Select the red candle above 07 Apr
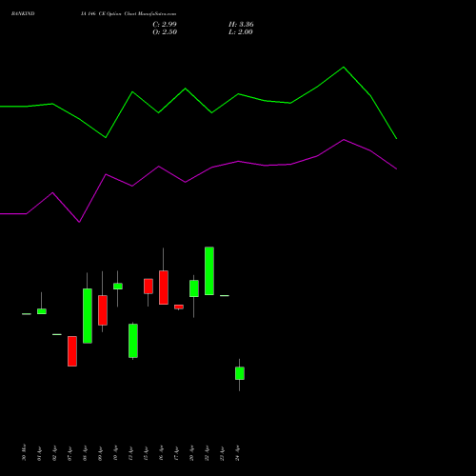This screenshot has height=476, width=476. pos(72,351)
